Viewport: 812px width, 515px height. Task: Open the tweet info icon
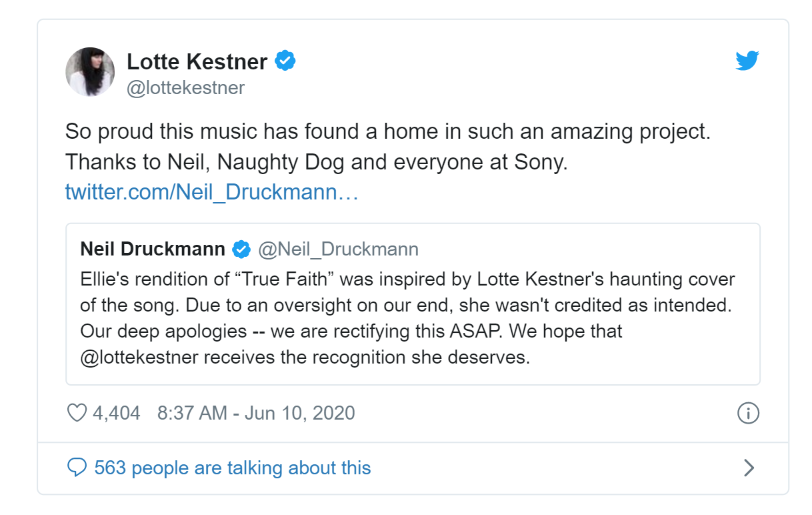click(748, 413)
